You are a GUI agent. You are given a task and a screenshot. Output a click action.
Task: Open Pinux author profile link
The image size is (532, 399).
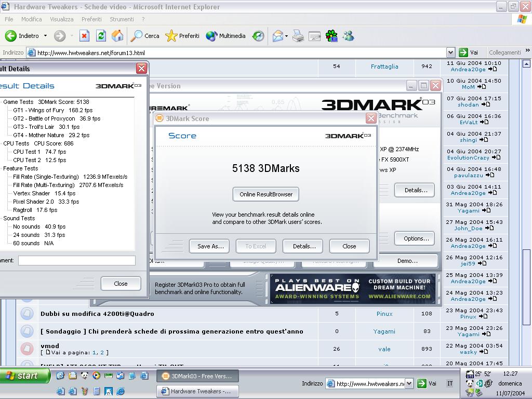[384, 314]
